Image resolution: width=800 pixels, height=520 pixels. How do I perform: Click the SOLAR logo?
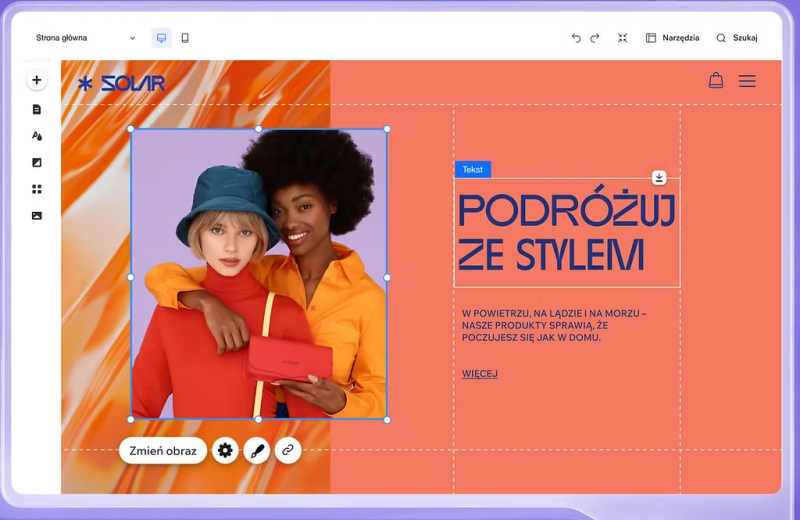click(x=121, y=83)
